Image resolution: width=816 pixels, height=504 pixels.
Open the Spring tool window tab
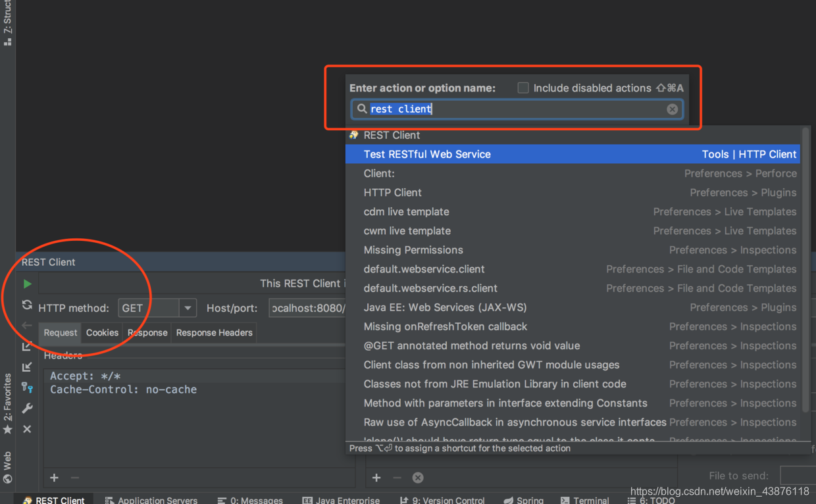point(523,500)
